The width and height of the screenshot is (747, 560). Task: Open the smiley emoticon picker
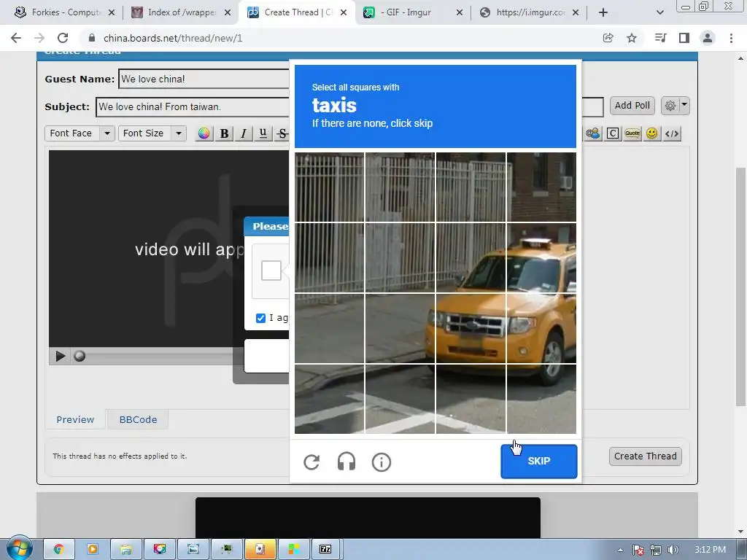pyautogui.click(x=651, y=133)
